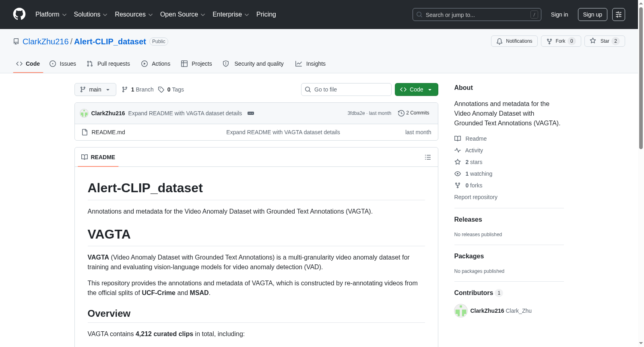Open the Issues tab
The width and height of the screenshot is (644, 347).
coord(63,64)
